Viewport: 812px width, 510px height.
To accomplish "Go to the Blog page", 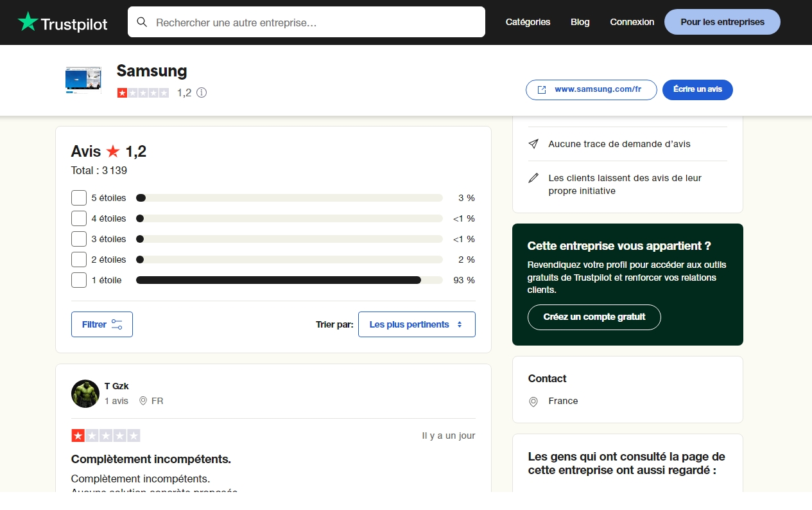I will coord(580,22).
